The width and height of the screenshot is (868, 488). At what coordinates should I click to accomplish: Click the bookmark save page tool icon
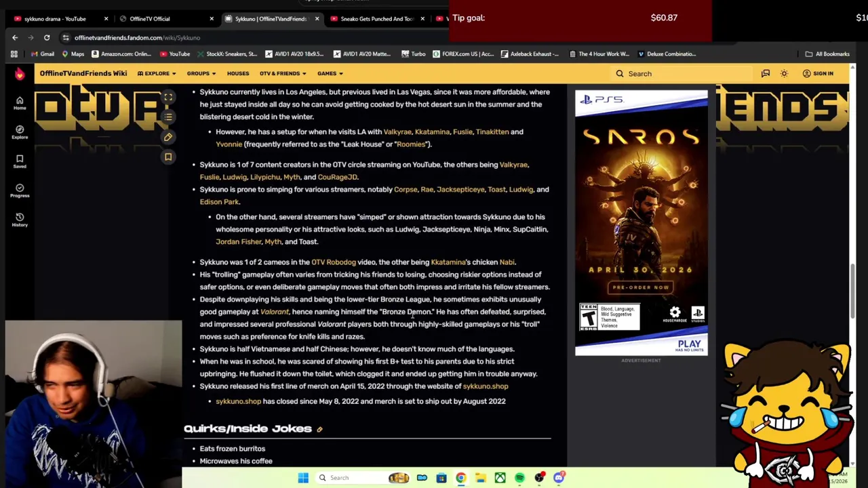(x=168, y=157)
